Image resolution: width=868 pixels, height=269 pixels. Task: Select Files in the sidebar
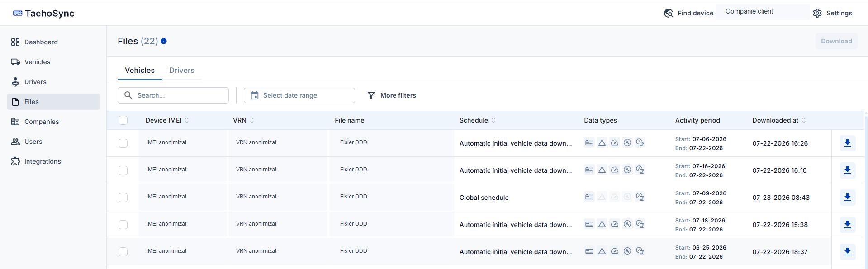(x=53, y=102)
